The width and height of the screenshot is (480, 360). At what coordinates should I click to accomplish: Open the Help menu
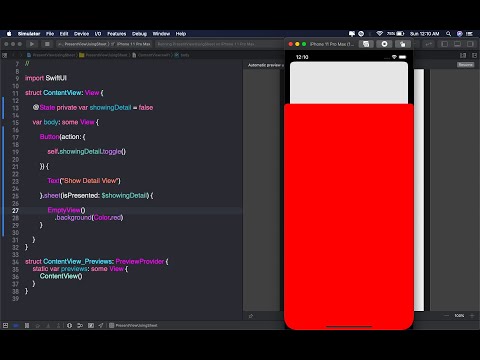181,34
